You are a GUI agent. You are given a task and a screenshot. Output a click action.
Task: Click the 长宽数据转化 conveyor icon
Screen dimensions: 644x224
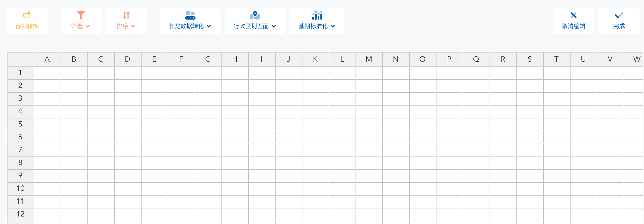pos(190,15)
